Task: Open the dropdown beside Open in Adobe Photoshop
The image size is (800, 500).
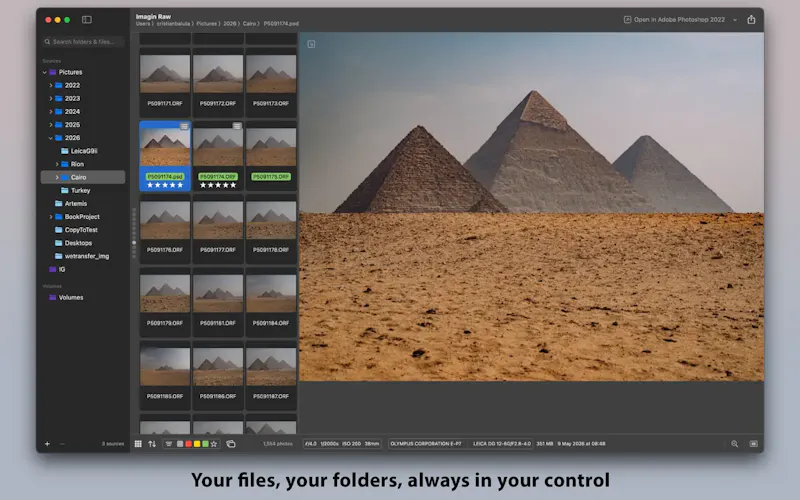Action: click(x=735, y=20)
